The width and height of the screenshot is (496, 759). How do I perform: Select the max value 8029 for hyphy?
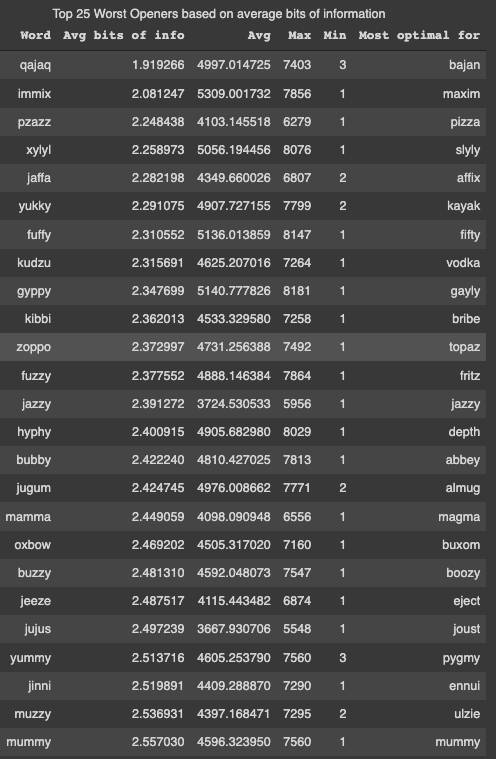[x=297, y=432]
